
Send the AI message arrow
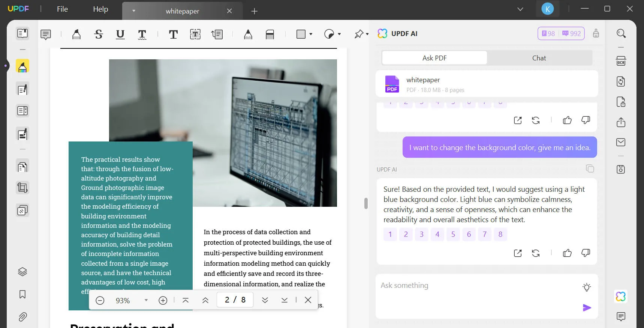pos(587,308)
